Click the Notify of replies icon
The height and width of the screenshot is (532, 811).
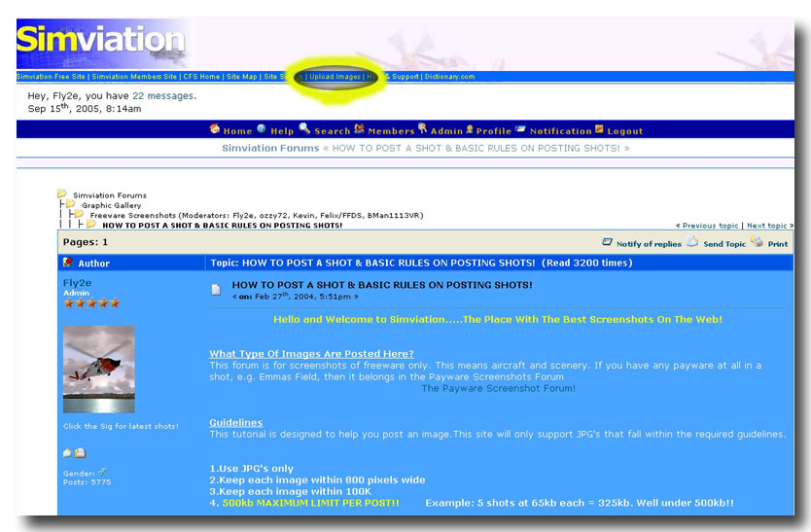tap(607, 241)
